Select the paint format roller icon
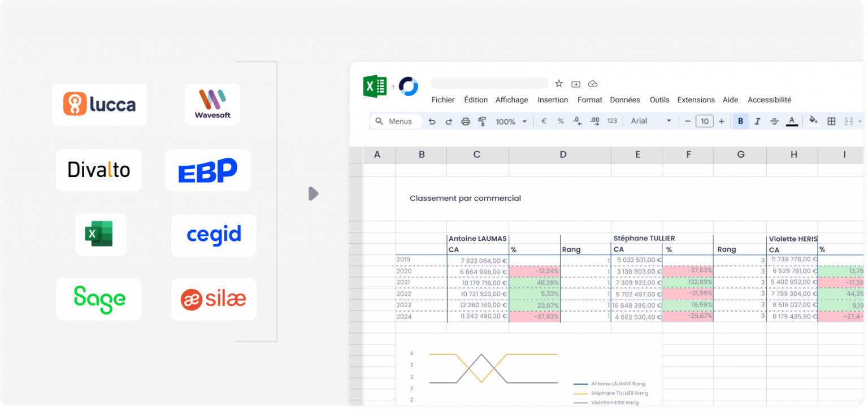The width and height of the screenshot is (868, 410). (482, 121)
